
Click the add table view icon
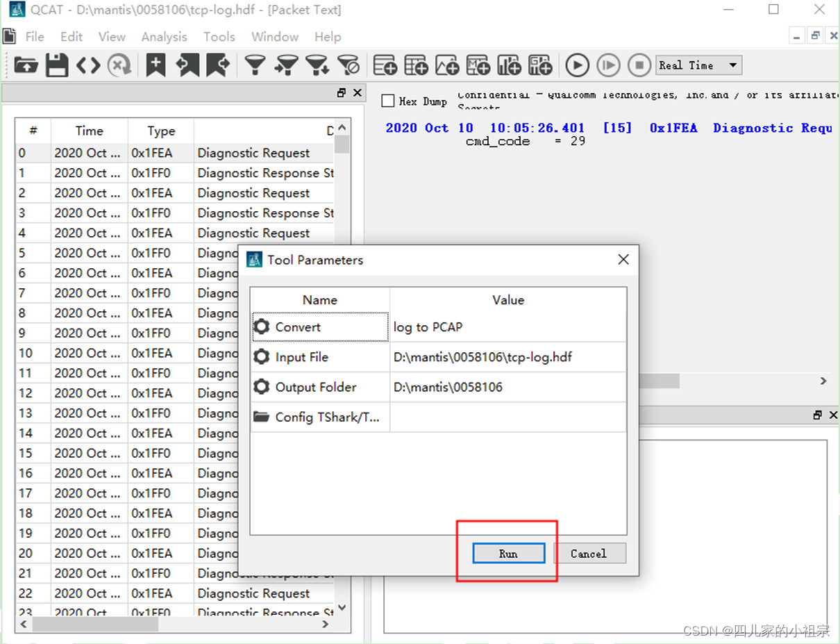(x=416, y=65)
